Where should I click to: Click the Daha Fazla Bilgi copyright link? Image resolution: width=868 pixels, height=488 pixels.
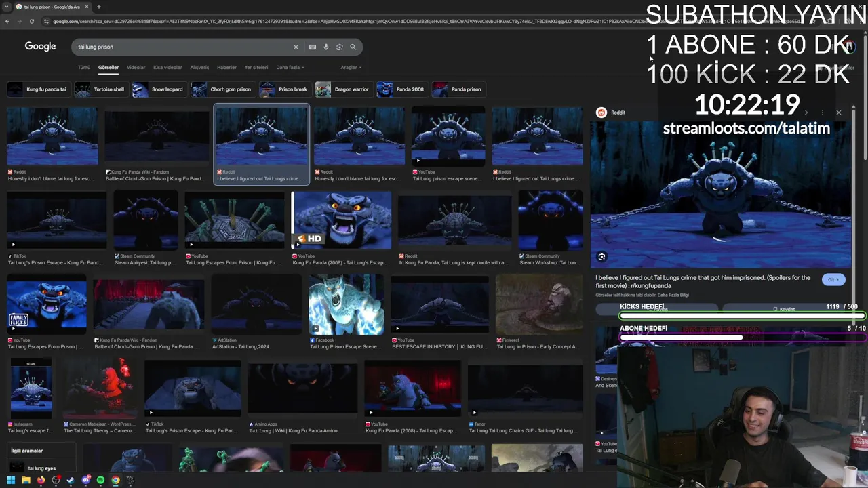pyautogui.click(x=673, y=295)
